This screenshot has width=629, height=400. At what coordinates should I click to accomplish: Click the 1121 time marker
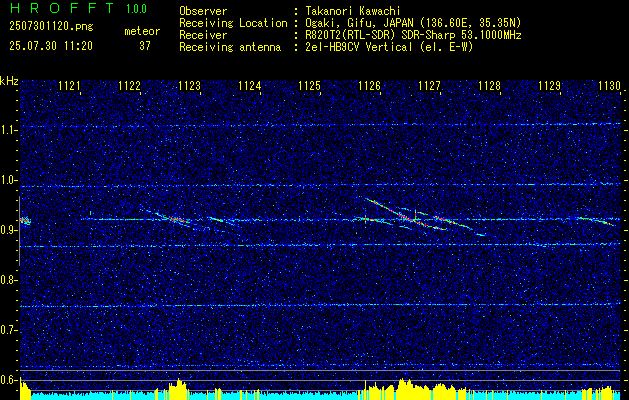point(69,85)
